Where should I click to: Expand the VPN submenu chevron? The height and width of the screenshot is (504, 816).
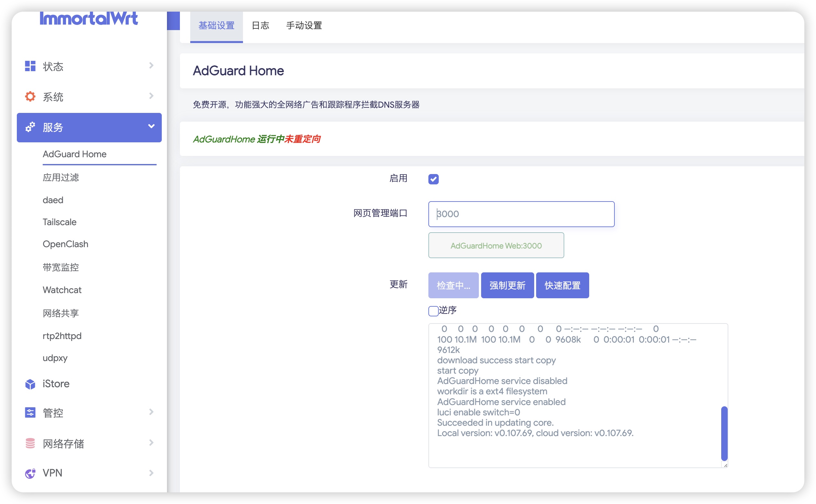point(151,473)
